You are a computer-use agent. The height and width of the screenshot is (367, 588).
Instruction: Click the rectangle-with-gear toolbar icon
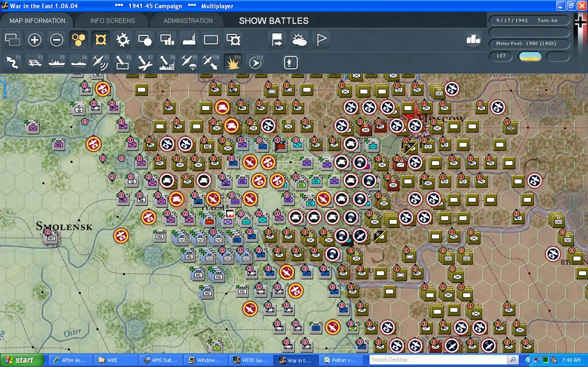(233, 40)
